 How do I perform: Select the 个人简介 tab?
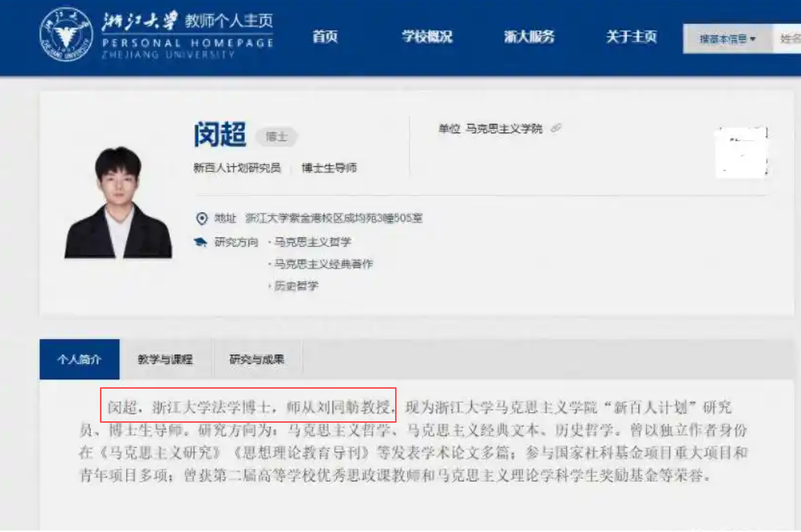pos(80,359)
